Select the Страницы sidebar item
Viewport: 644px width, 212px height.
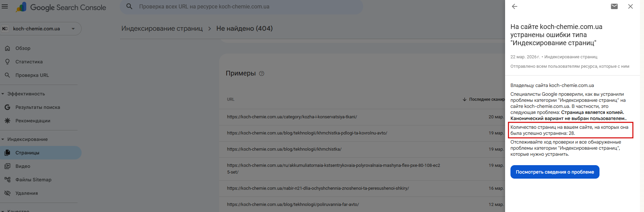pos(40,153)
